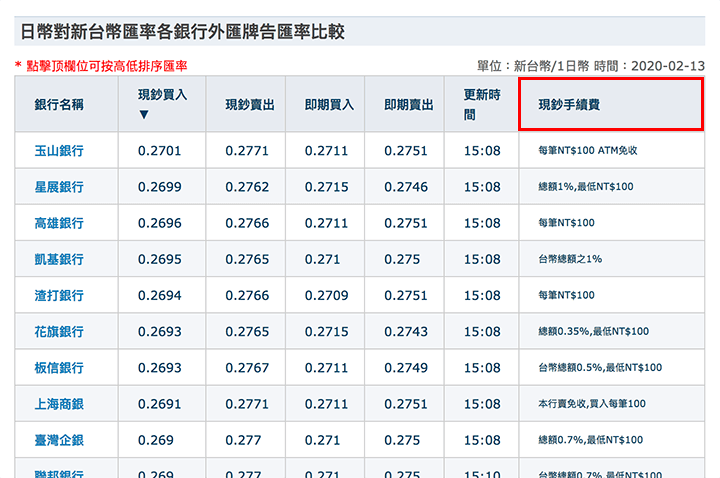720x478 pixels.
Task: Select 花旗銀行 fee text 總額0.35%,最低NT$100
Action: coord(594,331)
